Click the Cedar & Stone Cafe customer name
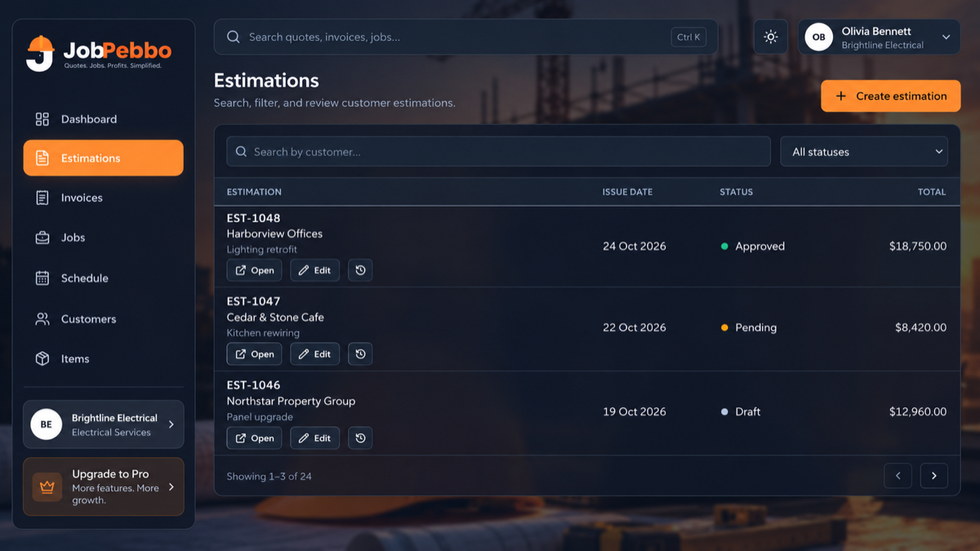Viewport: 980px width, 551px height. pos(275,318)
